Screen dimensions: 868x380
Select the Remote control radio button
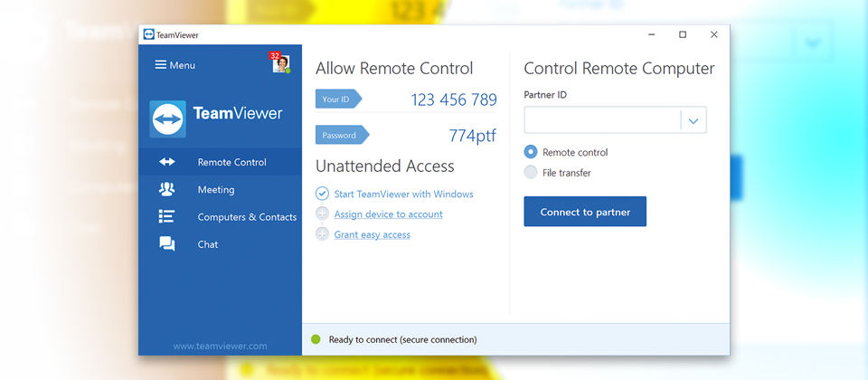pos(531,152)
